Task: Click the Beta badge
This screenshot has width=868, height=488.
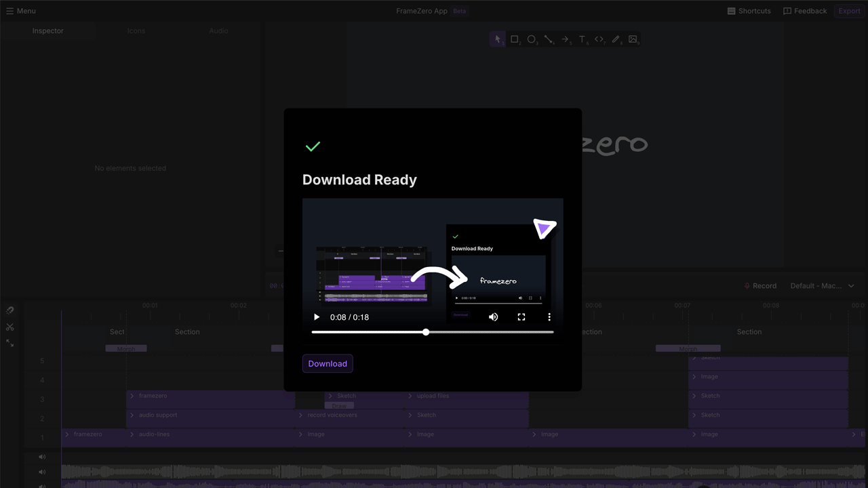Action: 460,11
